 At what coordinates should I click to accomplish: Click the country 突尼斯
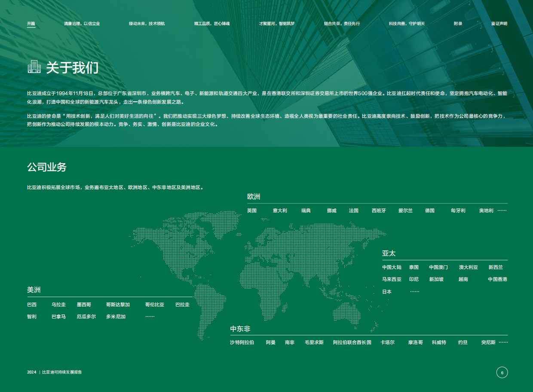[x=488, y=342]
